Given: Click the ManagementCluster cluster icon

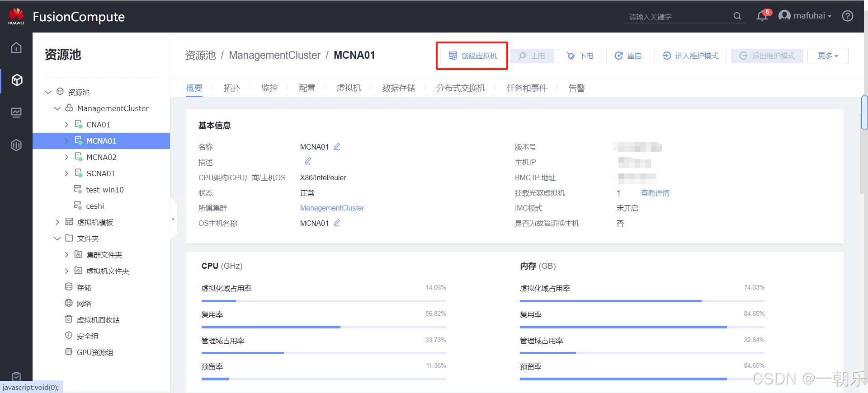Looking at the screenshot, I should (69, 108).
